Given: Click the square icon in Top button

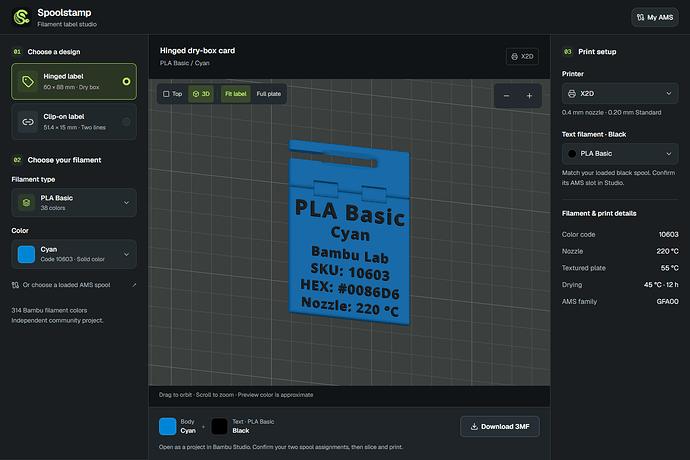Looking at the screenshot, I should 166,94.
